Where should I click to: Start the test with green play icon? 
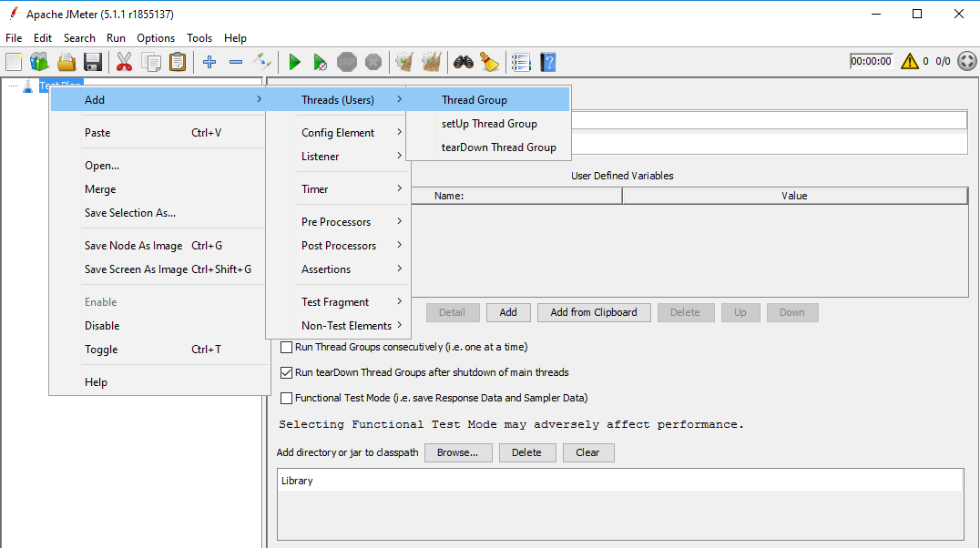[294, 62]
